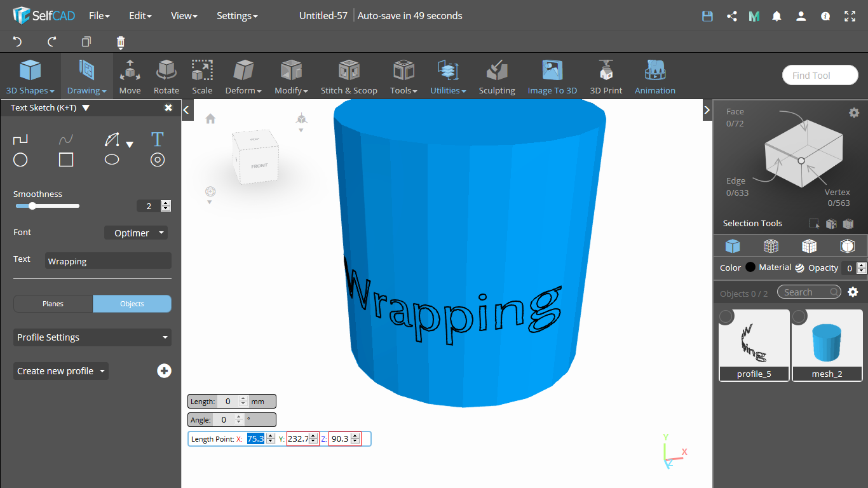This screenshot has height=488, width=868.
Task: Open the 3D Shapes tool
Action: tap(30, 76)
